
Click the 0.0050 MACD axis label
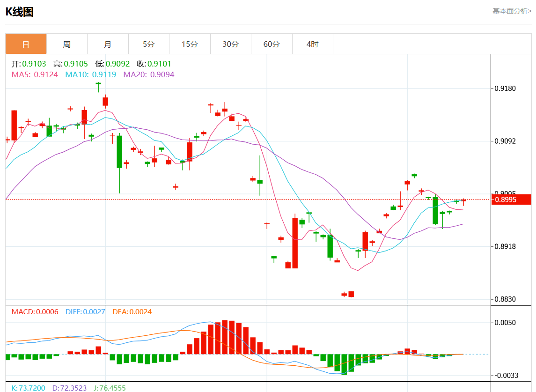tap(505, 323)
